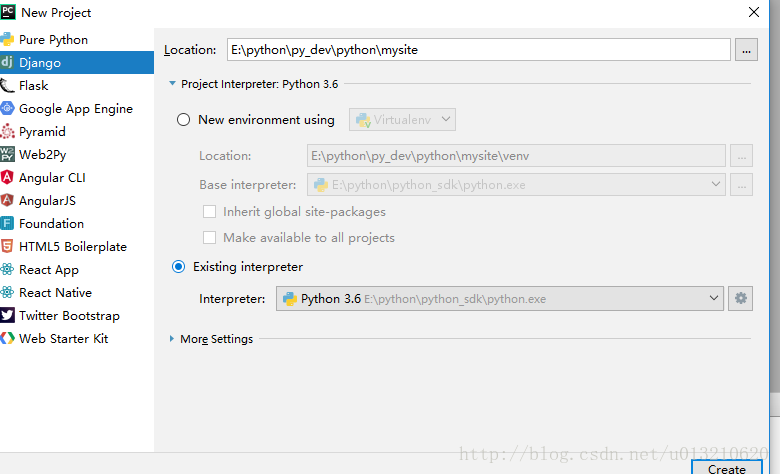Collapse the Project Interpreter section

(172, 84)
